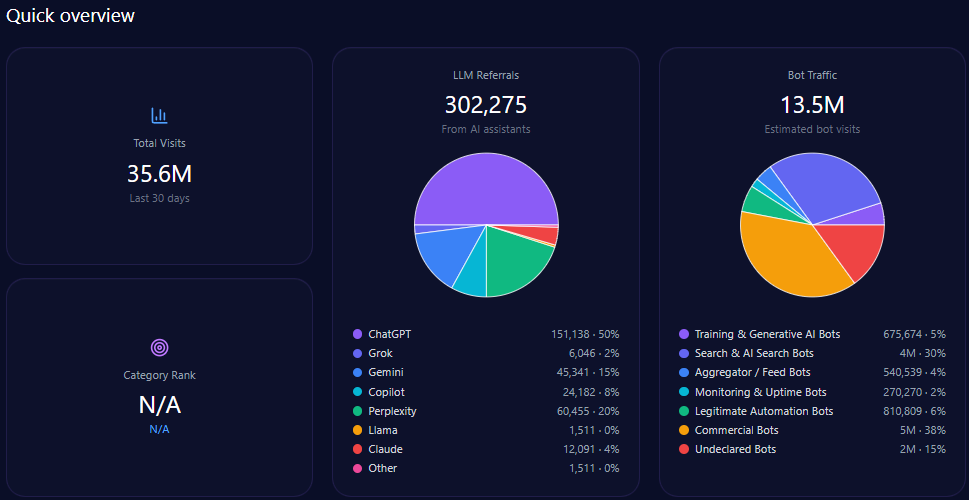Click the ChatGPT purple legend dot
Viewport: 969px width, 500px height.
tap(357, 334)
